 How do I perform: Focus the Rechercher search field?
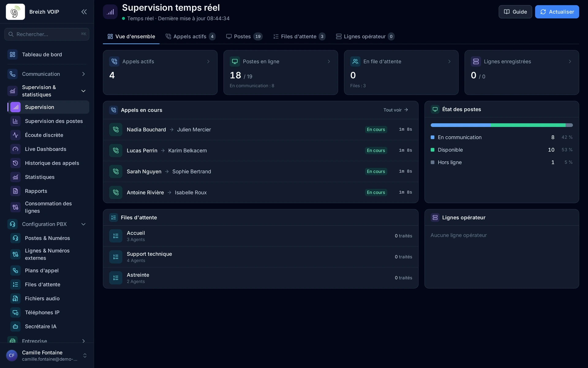pyautogui.click(x=47, y=34)
